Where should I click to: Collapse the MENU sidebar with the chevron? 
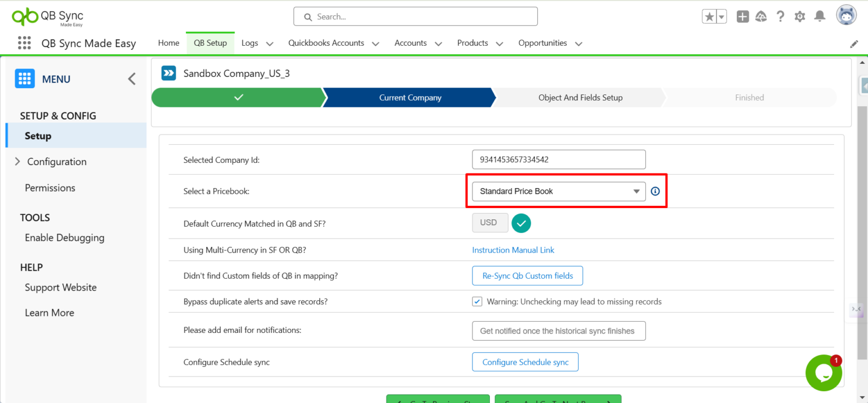click(132, 79)
